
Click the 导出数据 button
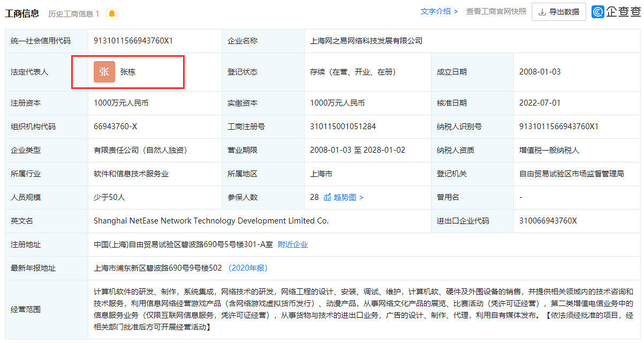tap(558, 11)
